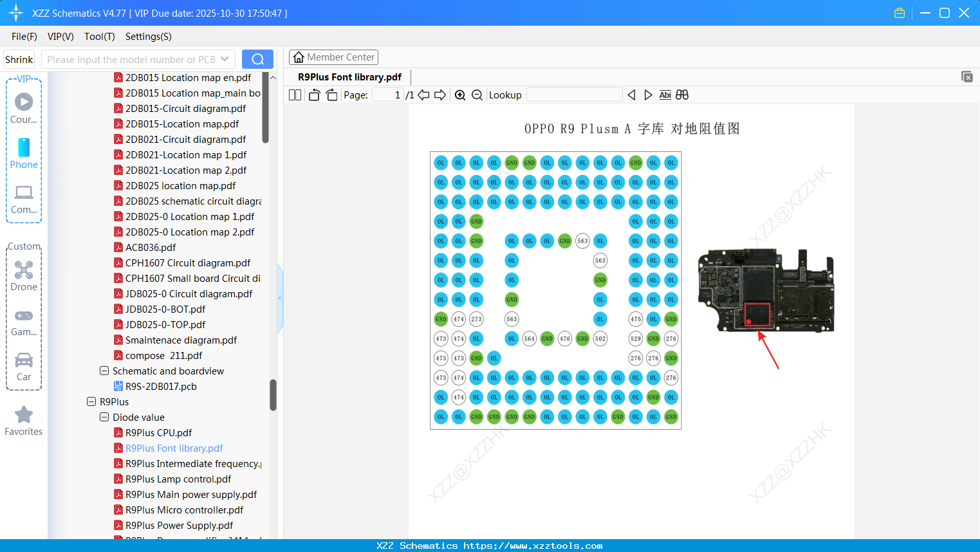Open Favorites star in sidebar
Screen dimensions: 980x552
[x=24, y=421]
